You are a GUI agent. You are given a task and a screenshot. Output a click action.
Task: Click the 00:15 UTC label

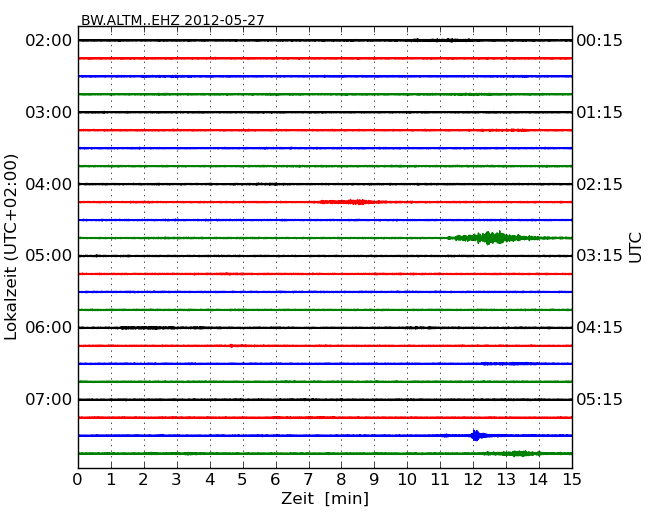click(599, 41)
